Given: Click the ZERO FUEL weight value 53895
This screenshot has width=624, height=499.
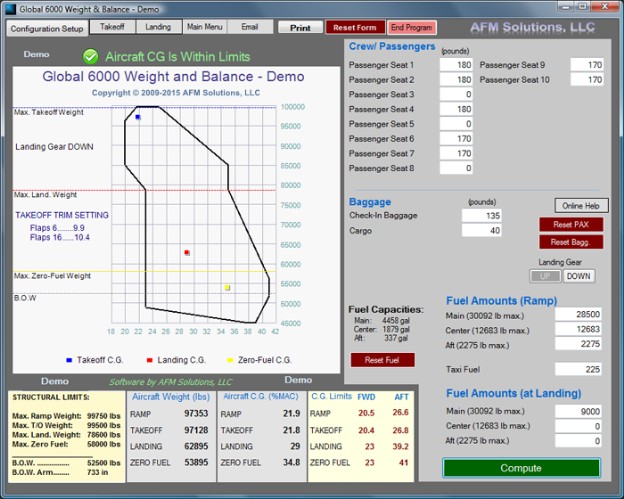Looking at the screenshot, I should 196,462.
